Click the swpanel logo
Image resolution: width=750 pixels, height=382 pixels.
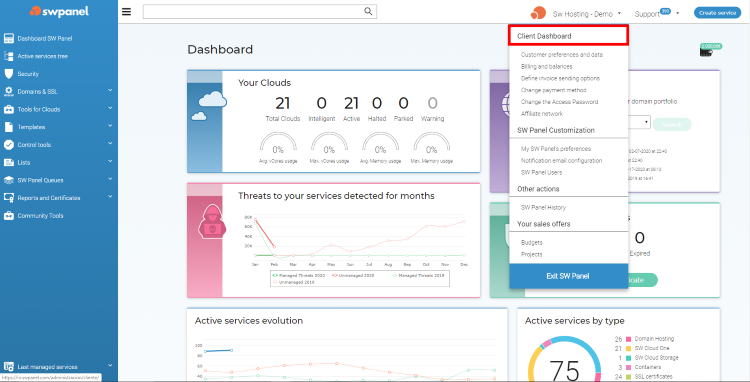coord(59,11)
